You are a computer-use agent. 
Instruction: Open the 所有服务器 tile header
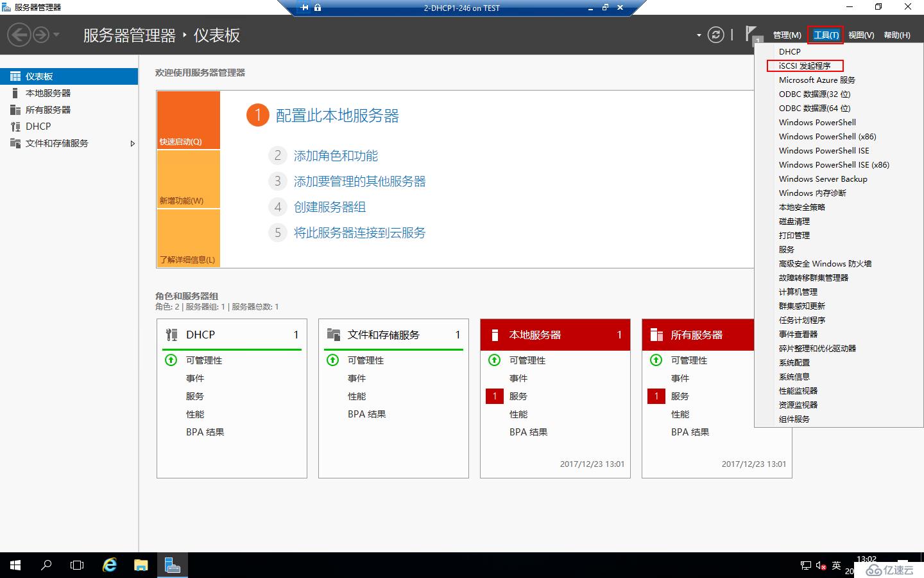pyautogui.click(x=698, y=335)
